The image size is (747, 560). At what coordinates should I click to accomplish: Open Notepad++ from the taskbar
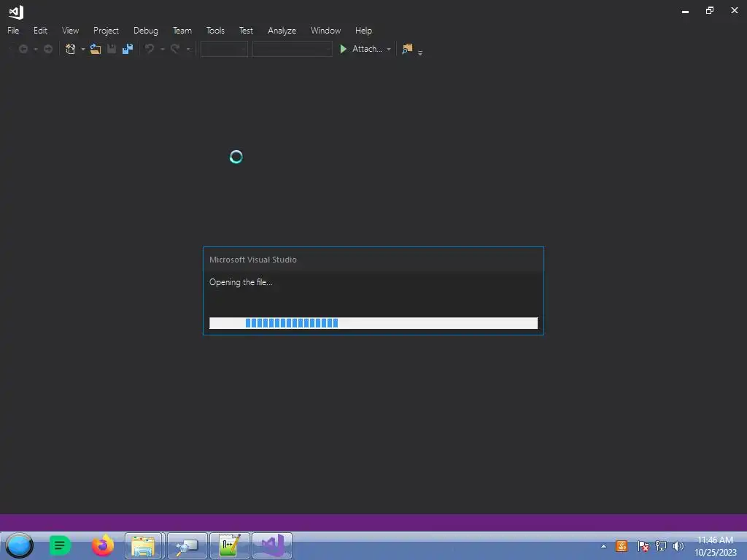(230, 545)
